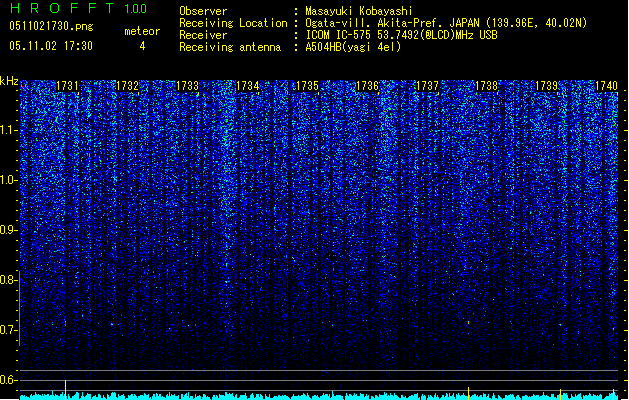Click the 1.0 kHz axis label
The image size is (629, 400).
[9, 180]
